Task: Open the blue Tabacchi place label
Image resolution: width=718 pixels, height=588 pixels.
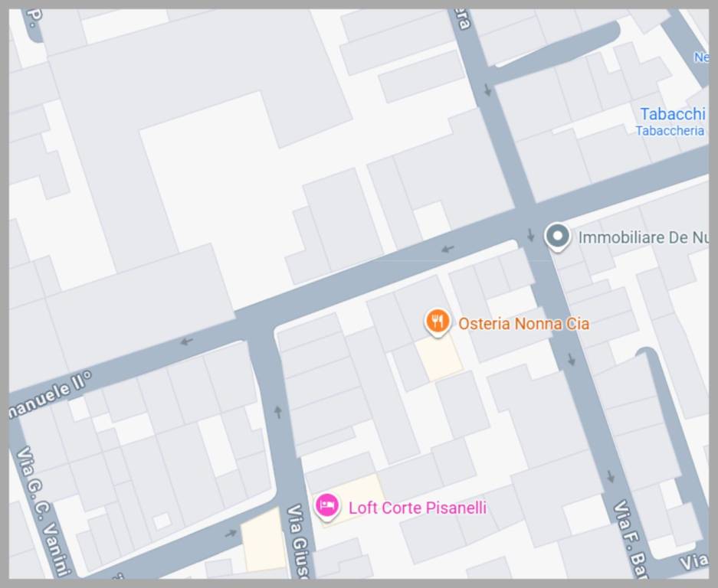Action: (672, 113)
